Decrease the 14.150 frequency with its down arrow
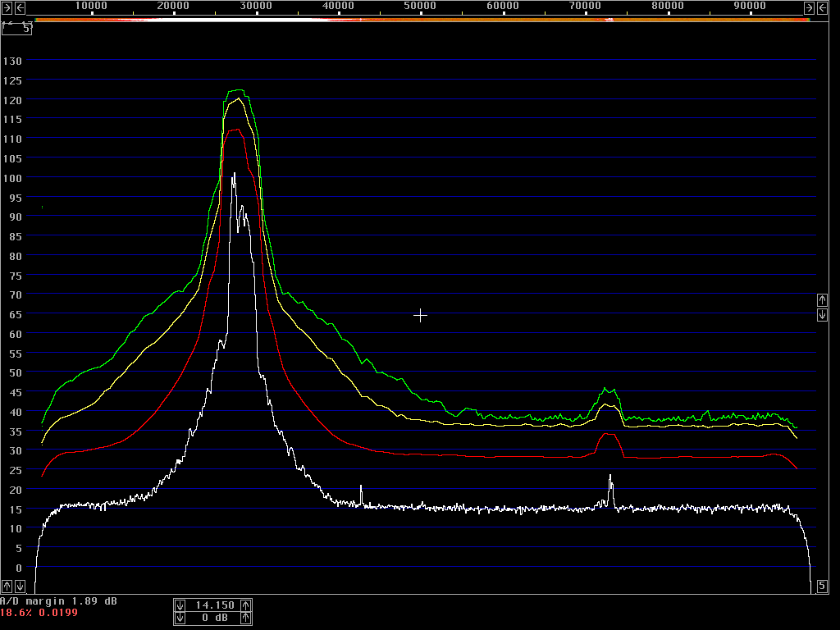Image resolution: width=840 pixels, height=630 pixels. pos(180,605)
